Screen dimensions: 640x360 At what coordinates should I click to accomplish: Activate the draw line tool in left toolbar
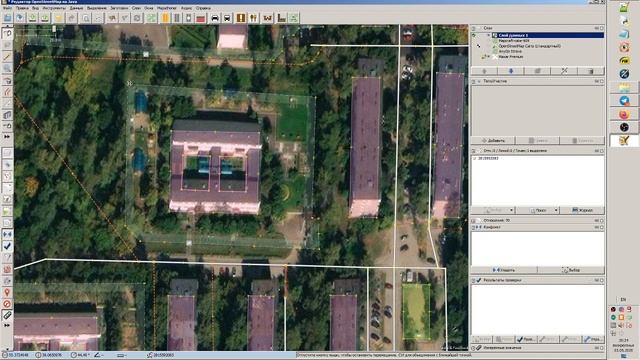(x=7, y=57)
